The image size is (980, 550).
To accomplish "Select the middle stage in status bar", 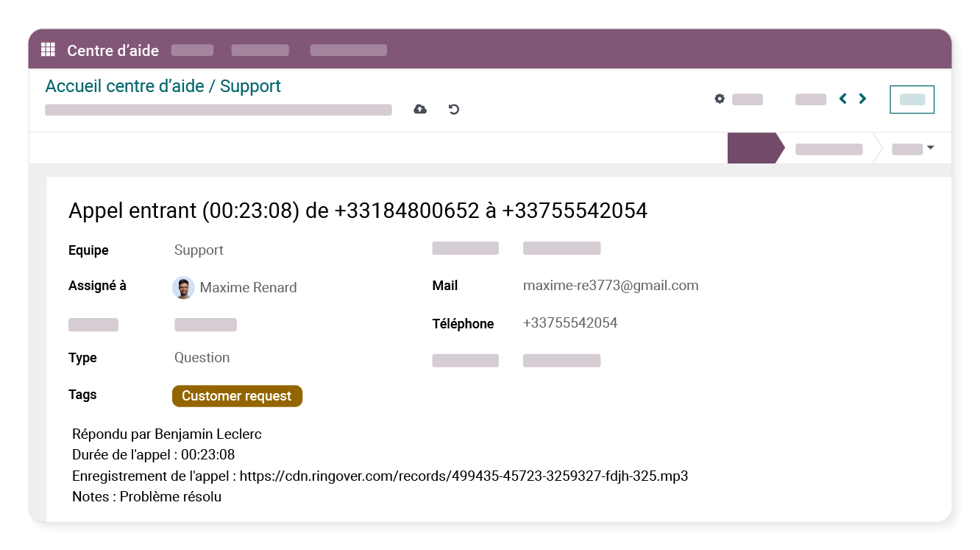I will pyautogui.click(x=828, y=149).
